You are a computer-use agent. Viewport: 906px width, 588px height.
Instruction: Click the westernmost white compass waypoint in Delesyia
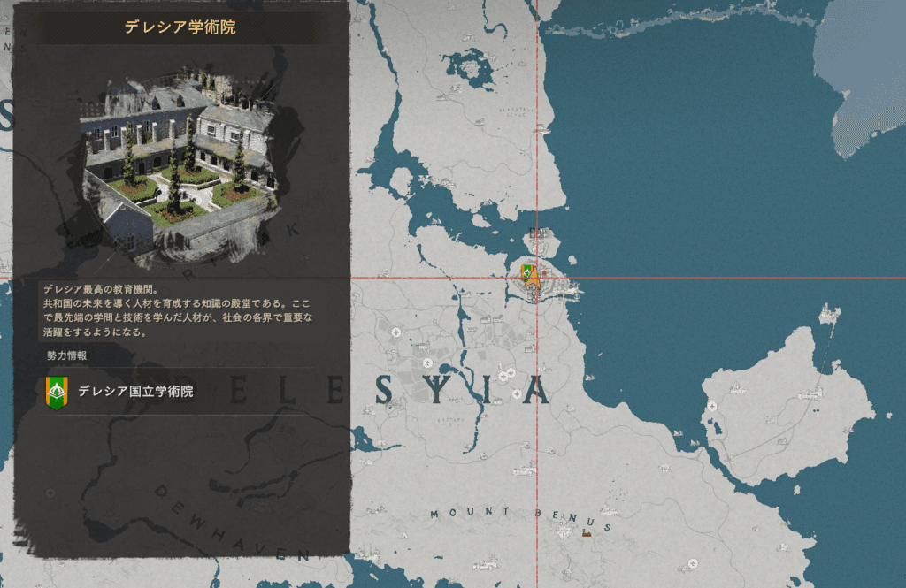point(395,332)
